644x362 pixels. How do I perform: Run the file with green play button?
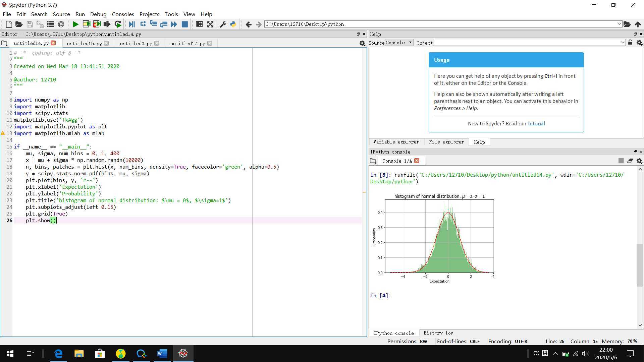coord(75,24)
